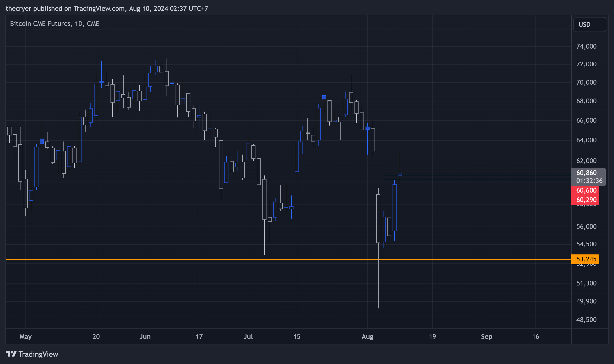Click the 68,000 price axis label
This screenshot has width=614, height=364.
(x=586, y=101)
